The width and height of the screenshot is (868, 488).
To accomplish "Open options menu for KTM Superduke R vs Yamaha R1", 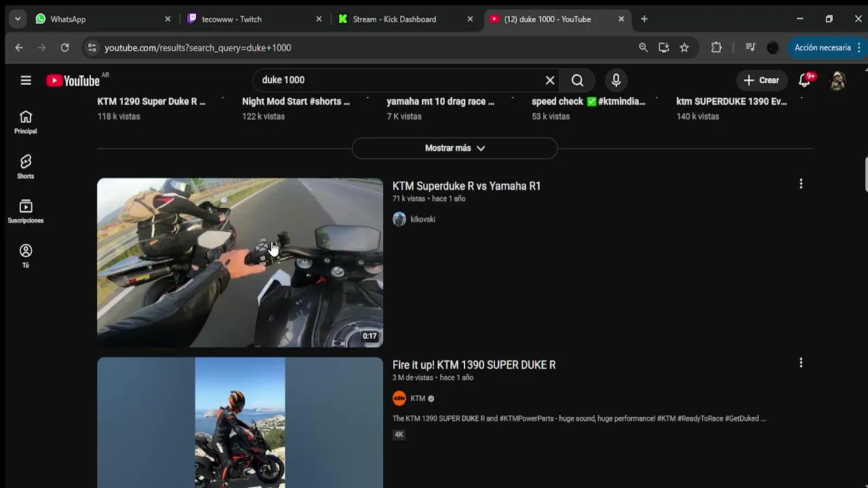I will 801,184.
